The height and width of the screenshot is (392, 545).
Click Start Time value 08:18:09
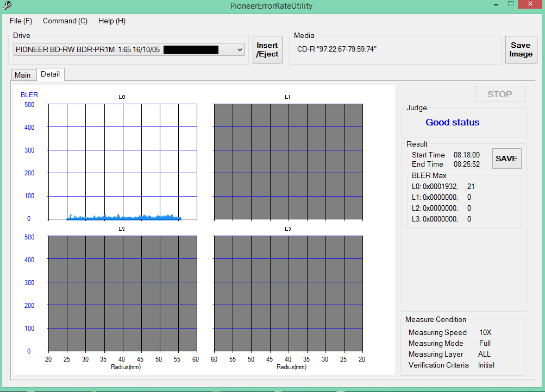[x=467, y=155]
